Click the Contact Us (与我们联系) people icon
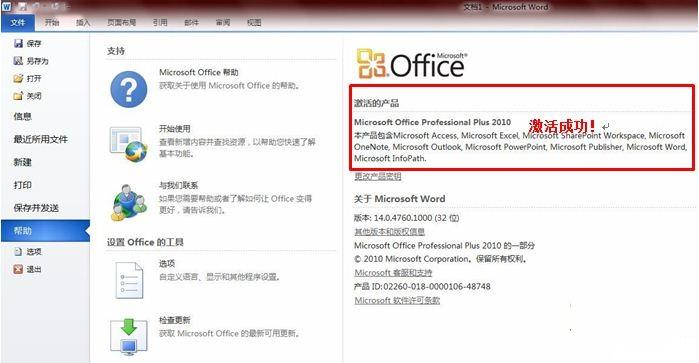699x363 pixels. click(129, 202)
